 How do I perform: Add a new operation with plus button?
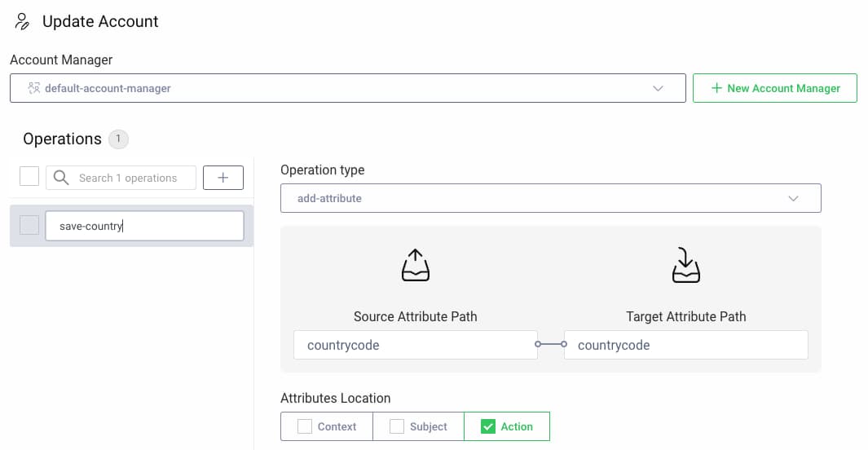(223, 178)
